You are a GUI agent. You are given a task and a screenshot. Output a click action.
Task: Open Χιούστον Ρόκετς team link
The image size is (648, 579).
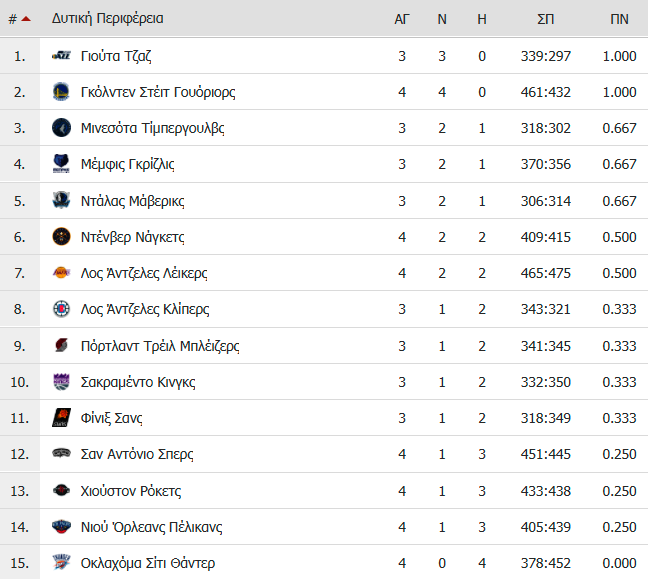131,491
